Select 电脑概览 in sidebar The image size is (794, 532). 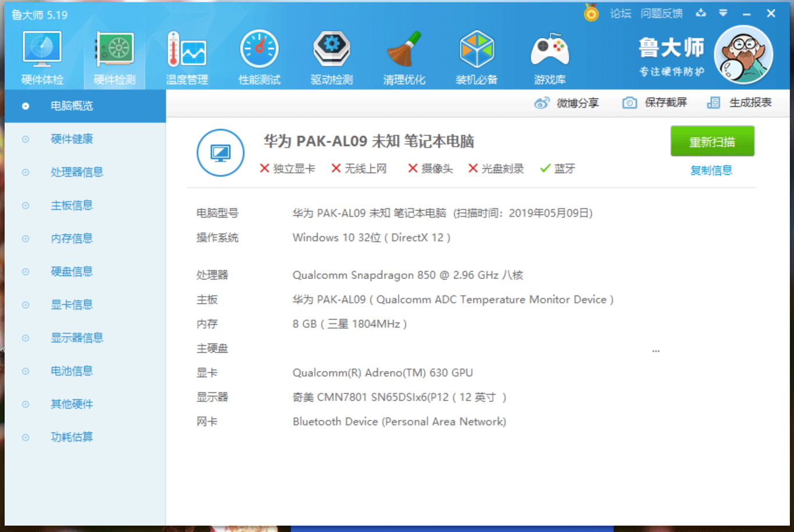click(85, 106)
